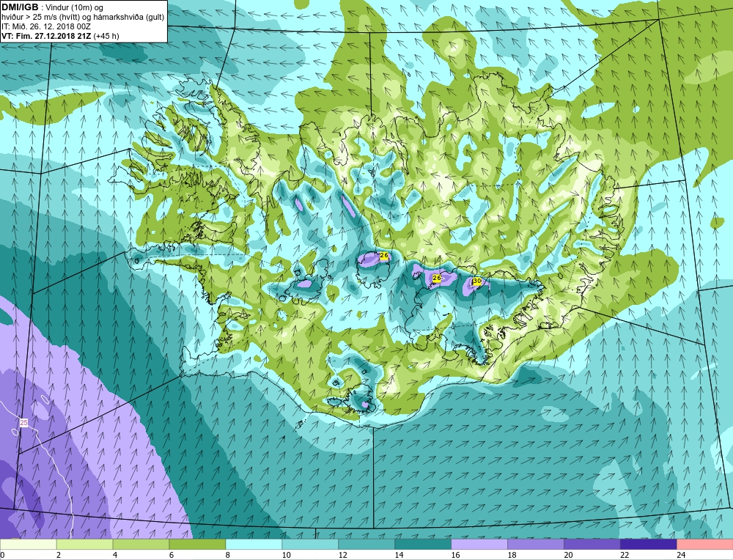Click the legend scale number 4
This screenshot has height=560, width=733.
click(115, 555)
